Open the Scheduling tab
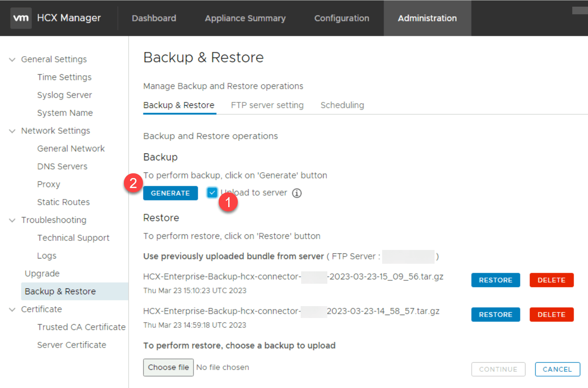The width and height of the screenshot is (588, 388). pos(342,105)
